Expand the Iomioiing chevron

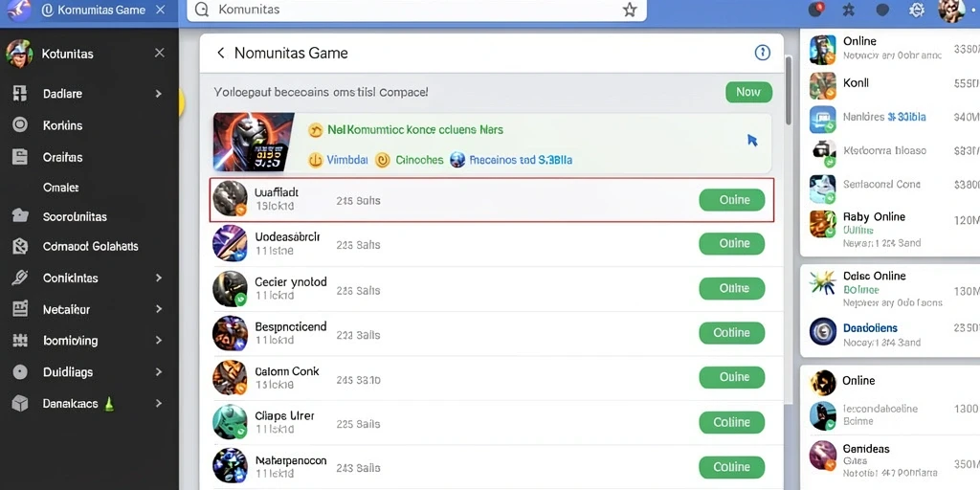159,341
